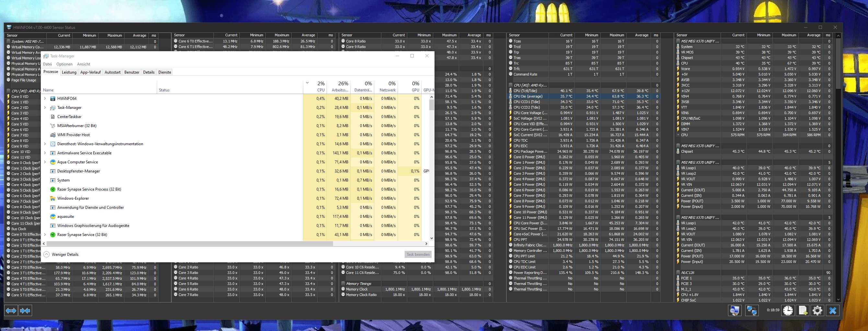868x331 pixels.
Task: Switch to the Details tab
Action: tap(149, 72)
